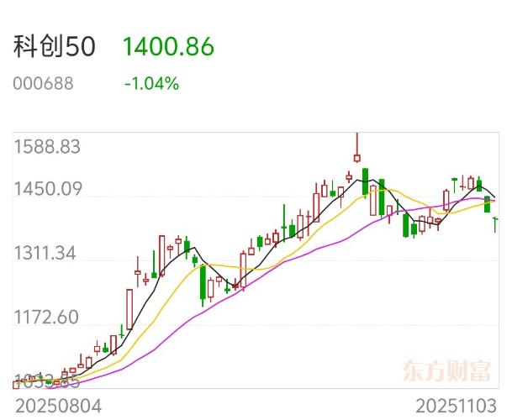Image resolution: width=512 pixels, height=420 pixels.
Task: Click the first candlestick at chart's left edge
Action: point(15,384)
